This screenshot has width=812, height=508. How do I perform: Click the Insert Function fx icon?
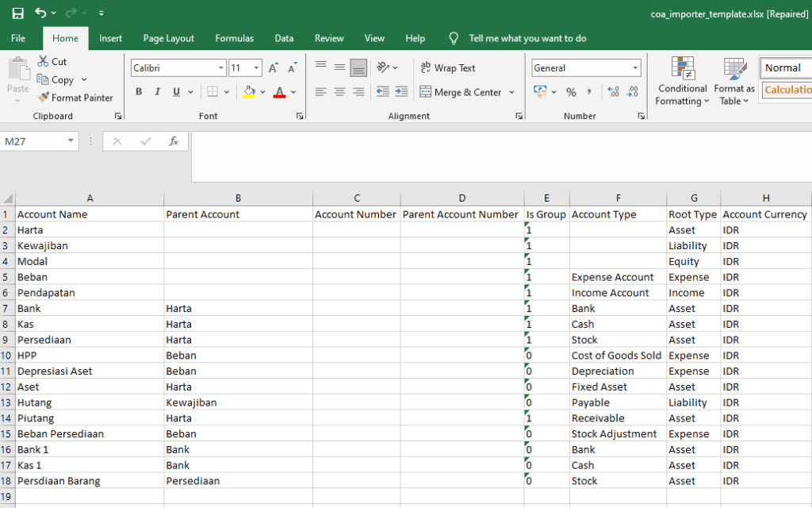click(174, 141)
